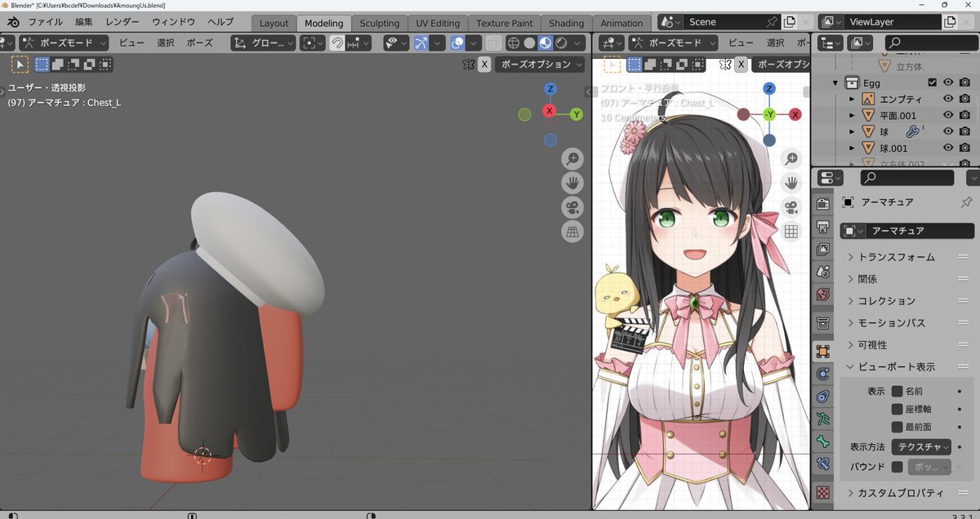Click the intersect-selection mode icon in left viewport
This screenshot has width=980, height=519.
pos(105,64)
